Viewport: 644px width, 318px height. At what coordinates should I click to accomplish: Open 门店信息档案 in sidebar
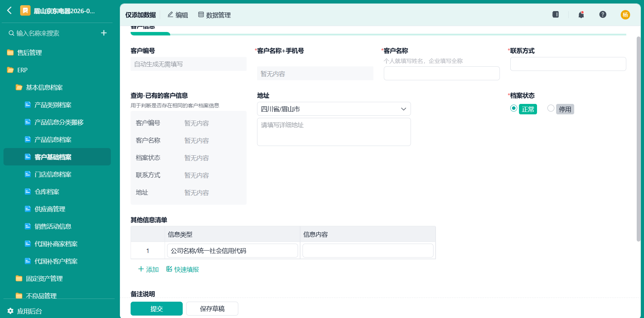(x=57, y=174)
